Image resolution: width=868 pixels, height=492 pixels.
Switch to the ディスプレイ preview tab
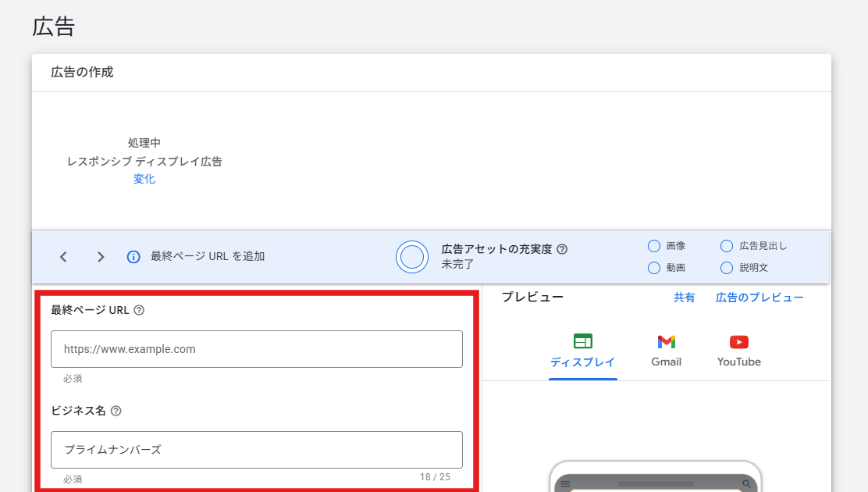tap(582, 362)
